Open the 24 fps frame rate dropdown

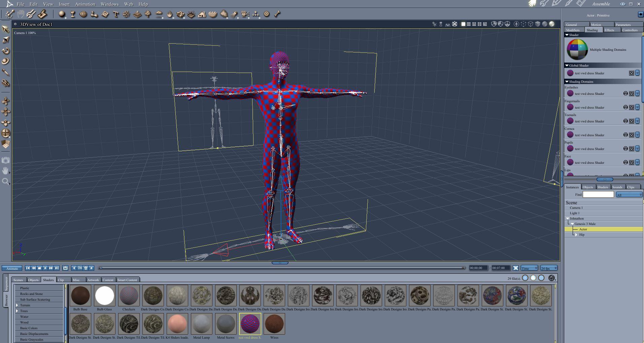[549, 268]
